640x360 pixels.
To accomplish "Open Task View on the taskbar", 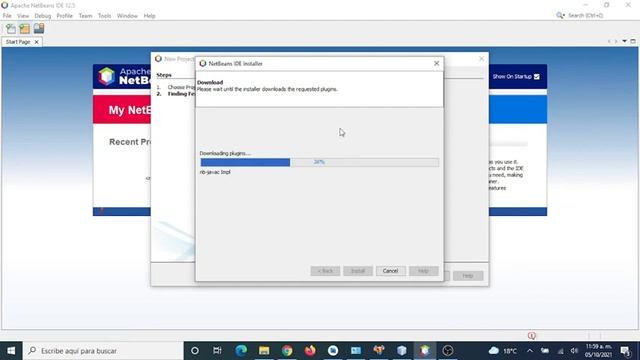I will click(x=217, y=351).
